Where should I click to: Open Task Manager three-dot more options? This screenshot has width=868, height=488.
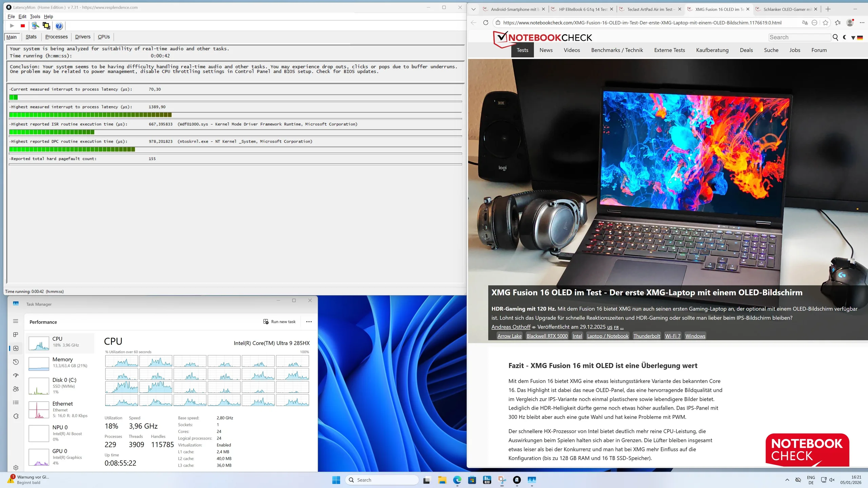click(309, 322)
